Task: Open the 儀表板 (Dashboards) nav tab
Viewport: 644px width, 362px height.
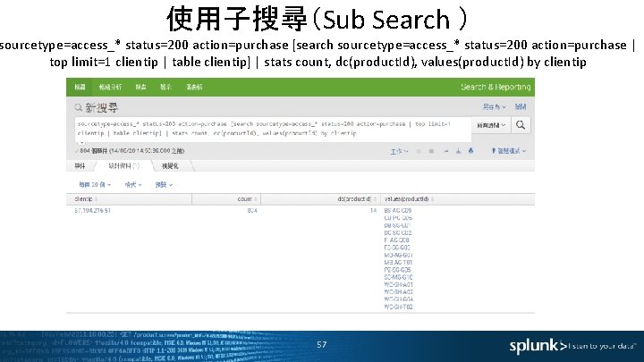Action: [194, 87]
